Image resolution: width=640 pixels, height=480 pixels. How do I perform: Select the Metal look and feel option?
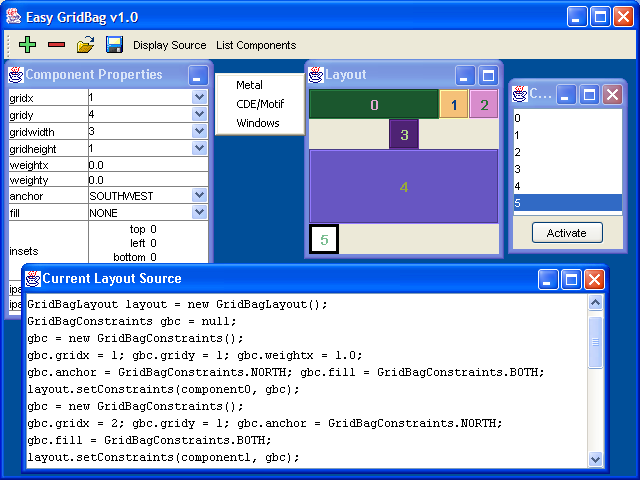pyautogui.click(x=249, y=86)
